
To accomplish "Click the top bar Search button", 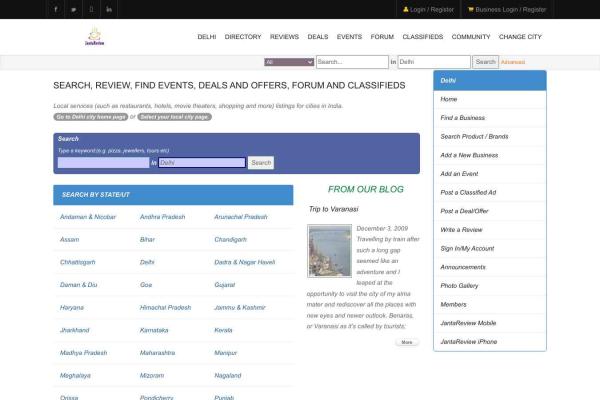I will (x=485, y=62).
